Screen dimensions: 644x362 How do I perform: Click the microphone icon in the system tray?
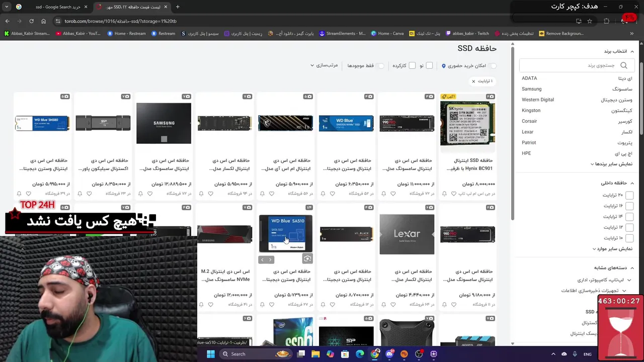575,354
